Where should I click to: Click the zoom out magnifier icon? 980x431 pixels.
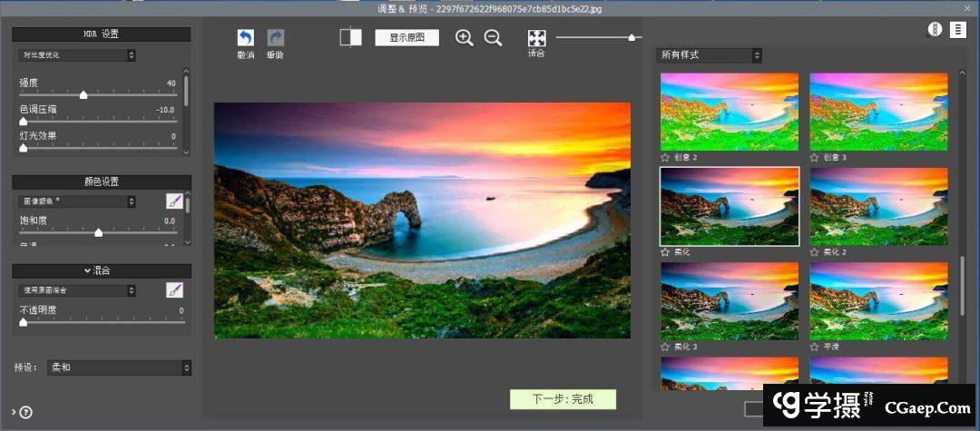point(493,38)
